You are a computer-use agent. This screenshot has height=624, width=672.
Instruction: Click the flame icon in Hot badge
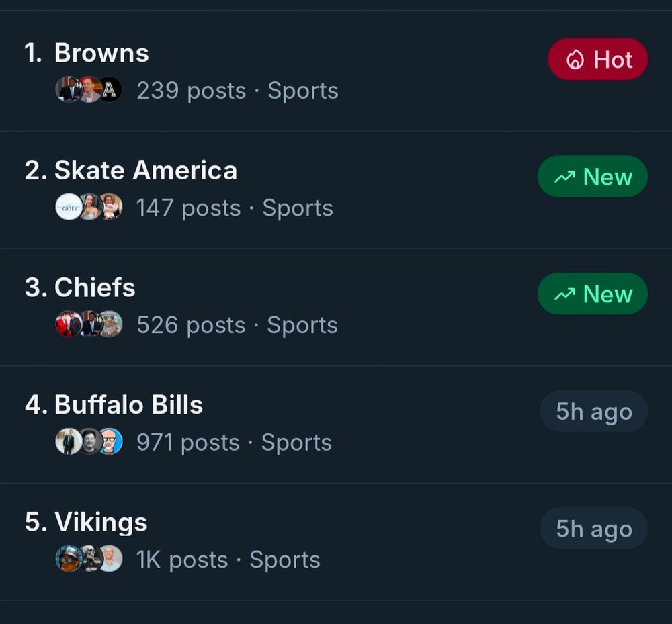pos(575,60)
